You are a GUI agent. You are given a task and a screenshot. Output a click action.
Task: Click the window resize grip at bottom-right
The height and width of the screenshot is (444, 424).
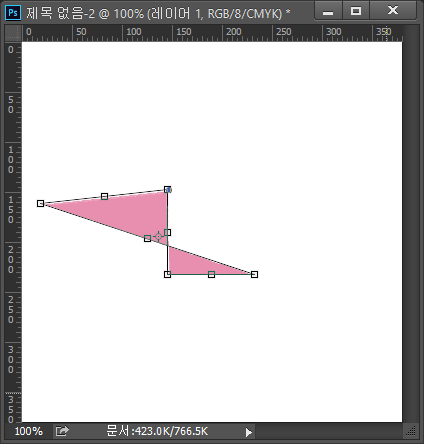pyautogui.click(x=411, y=431)
